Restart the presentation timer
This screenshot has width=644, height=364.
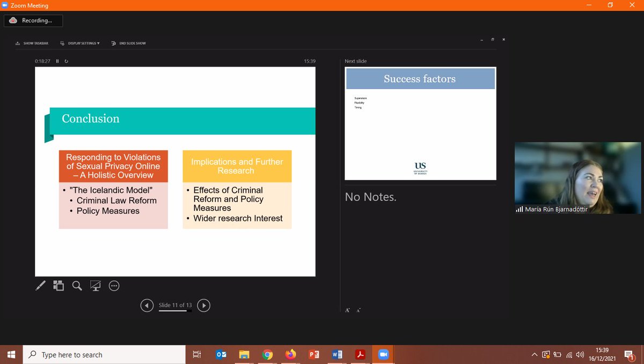pos(66,61)
